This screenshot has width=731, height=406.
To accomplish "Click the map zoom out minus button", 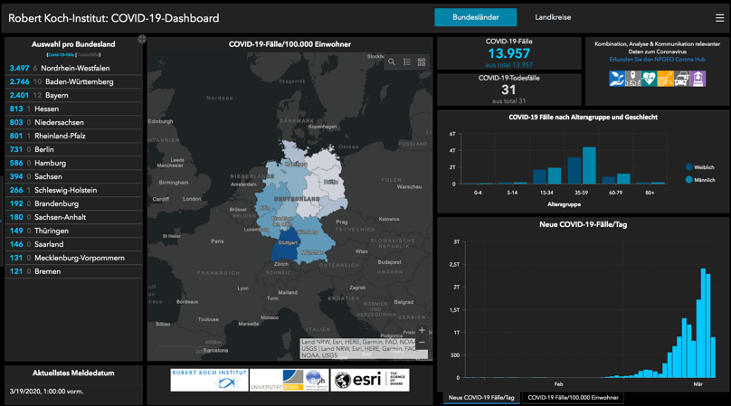I will pyautogui.click(x=422, y=343).
